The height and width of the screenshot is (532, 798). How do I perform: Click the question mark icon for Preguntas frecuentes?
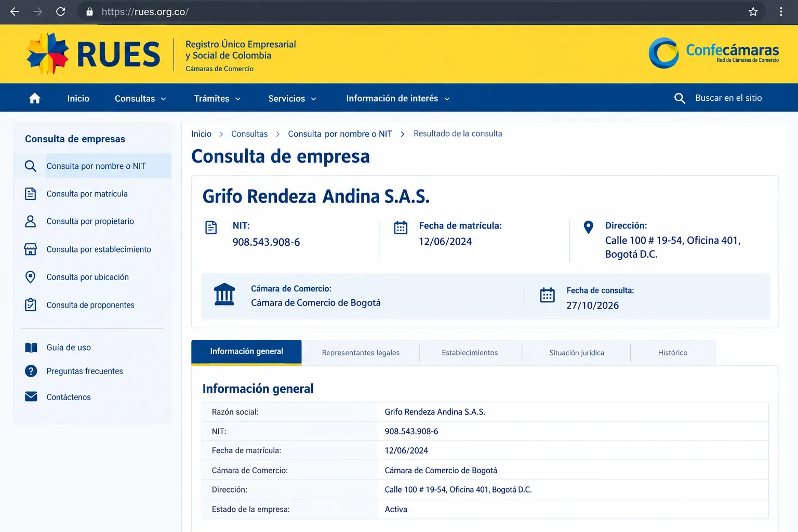tap(31, 371)
